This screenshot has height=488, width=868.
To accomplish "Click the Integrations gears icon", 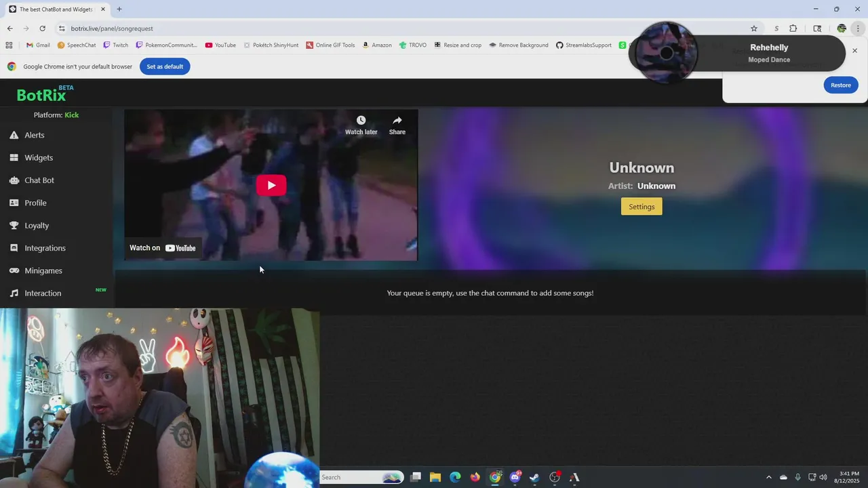I will 14,248.
